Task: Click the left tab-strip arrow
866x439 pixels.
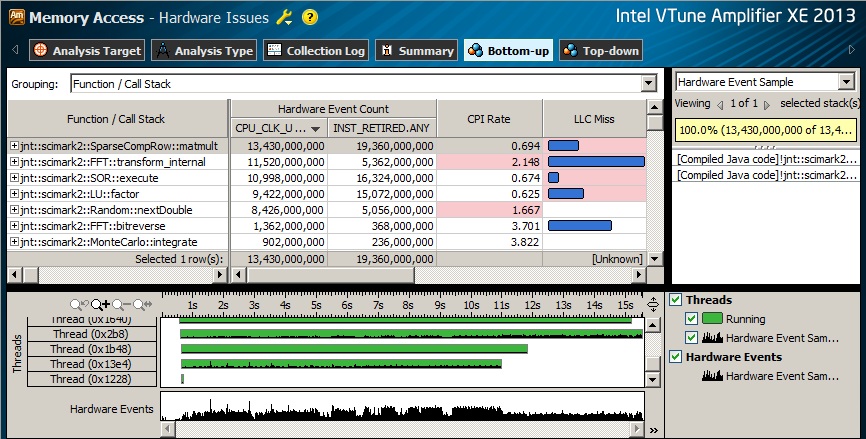Action: click(x=15, y=50)
